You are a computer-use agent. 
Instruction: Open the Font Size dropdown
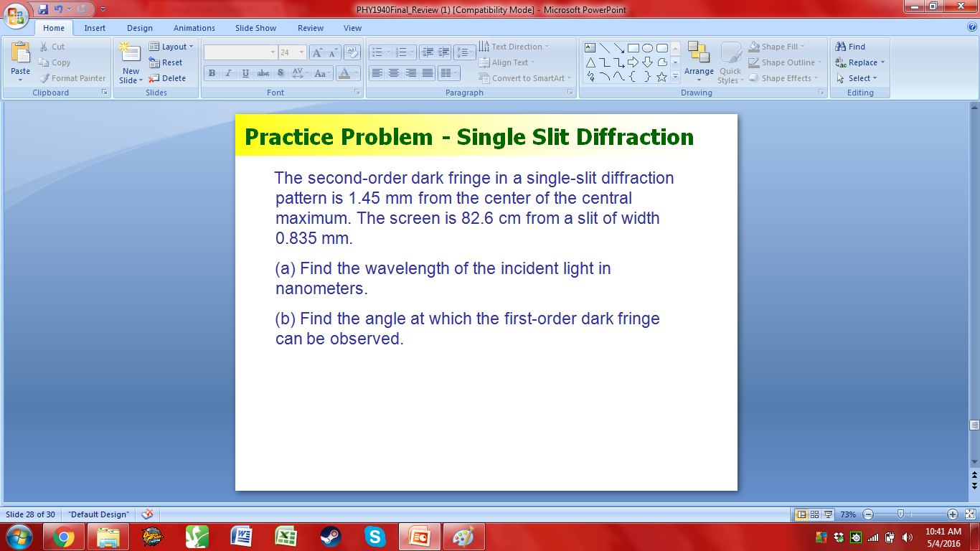pos(301,52)
